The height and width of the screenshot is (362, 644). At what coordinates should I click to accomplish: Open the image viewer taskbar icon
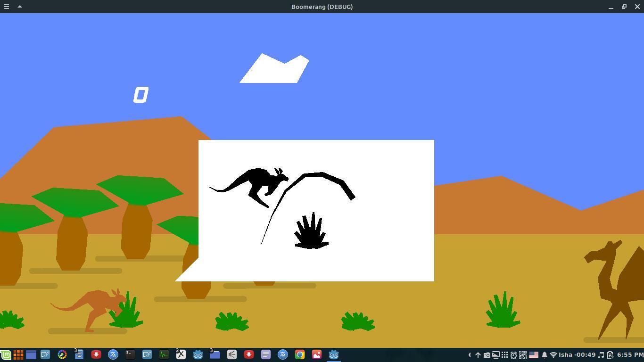tap(317, 355)
